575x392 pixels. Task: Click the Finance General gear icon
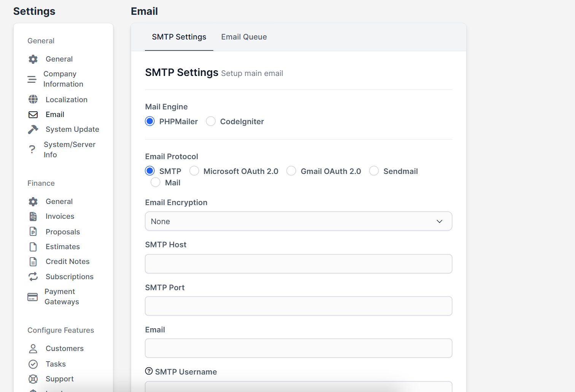[x=33, y=202]
